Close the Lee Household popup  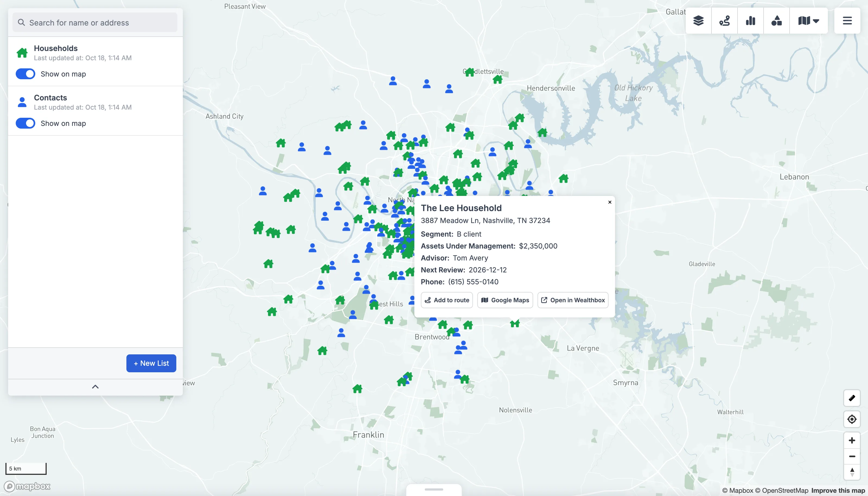pos(609,202)
